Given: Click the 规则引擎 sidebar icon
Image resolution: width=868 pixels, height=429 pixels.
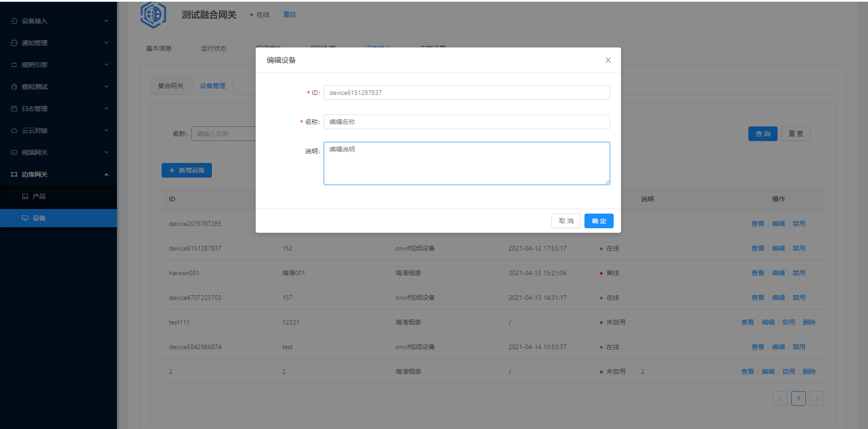Looking at the screenshot, I should point(14,65).
